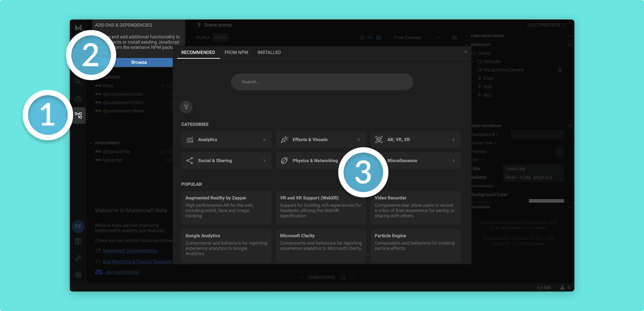Click the Browse button

tap(139, 62)
